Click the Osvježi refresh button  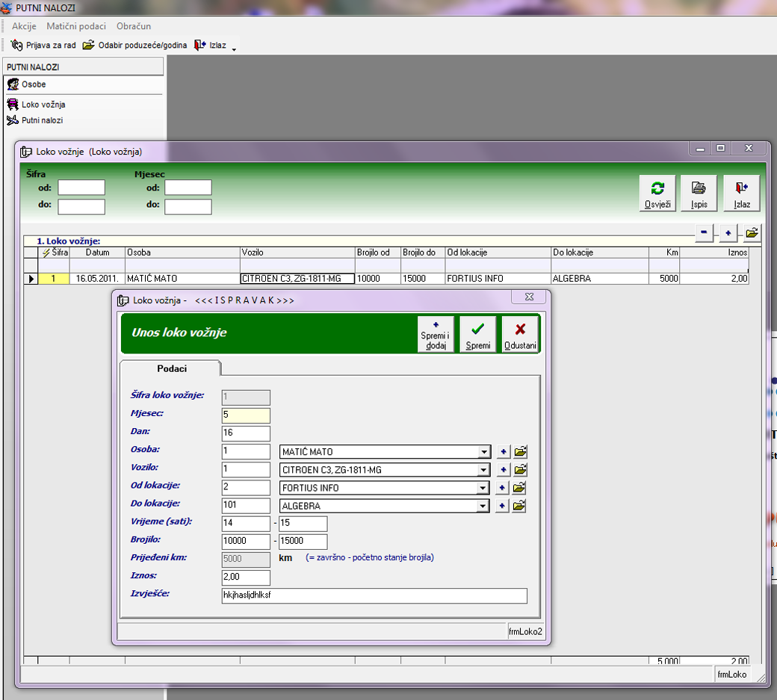click(657, 193)
